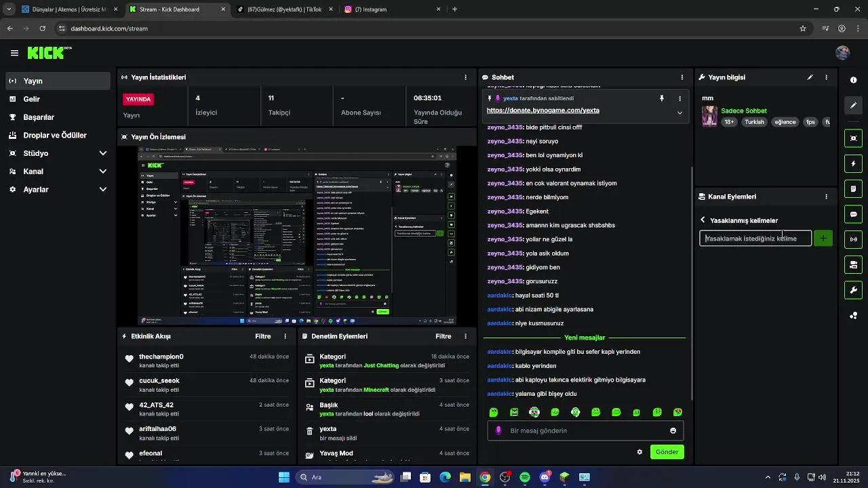
Task: Click the info icon in right rail
Action: 853,80
